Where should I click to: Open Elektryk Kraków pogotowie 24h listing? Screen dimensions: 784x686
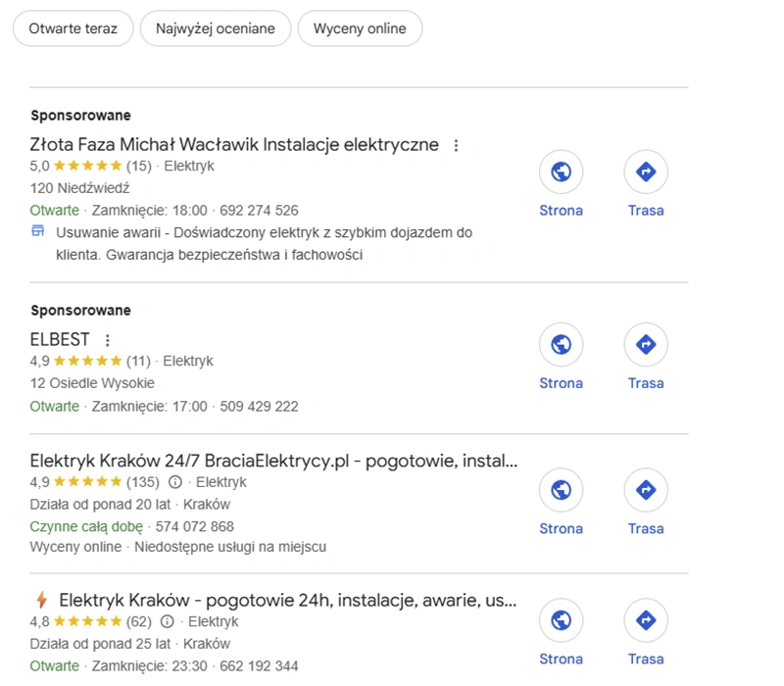click(x=287, y=600)
